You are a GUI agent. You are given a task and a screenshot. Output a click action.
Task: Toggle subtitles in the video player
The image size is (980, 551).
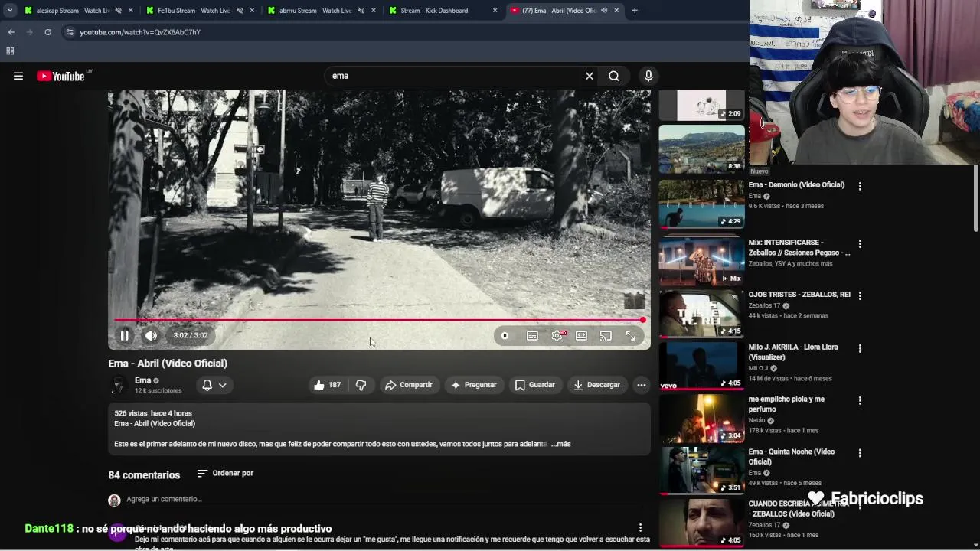tap(532, 336)
